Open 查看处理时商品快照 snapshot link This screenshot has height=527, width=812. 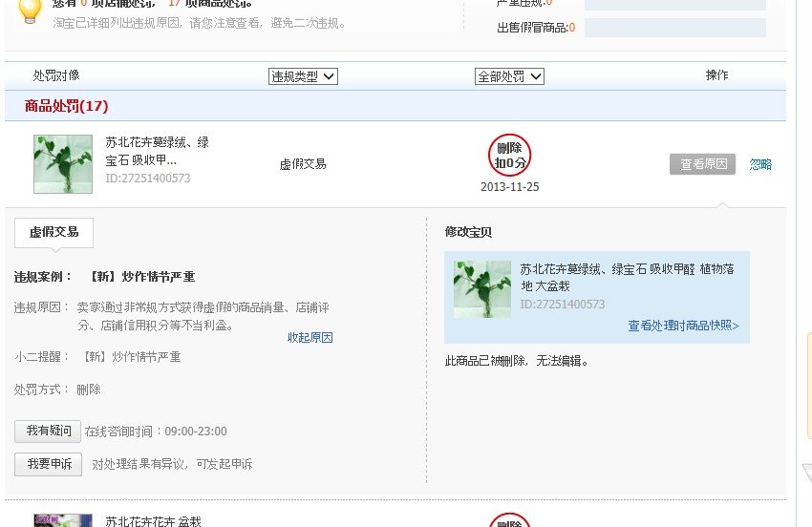[x=682, y=326]
